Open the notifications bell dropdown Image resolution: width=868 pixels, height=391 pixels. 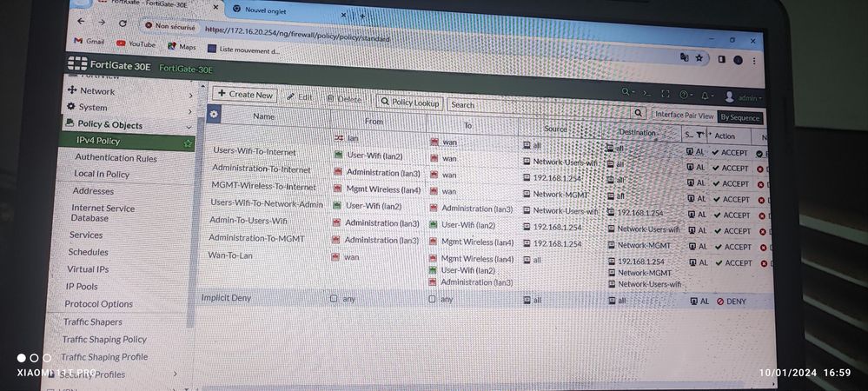coord(707,96)
